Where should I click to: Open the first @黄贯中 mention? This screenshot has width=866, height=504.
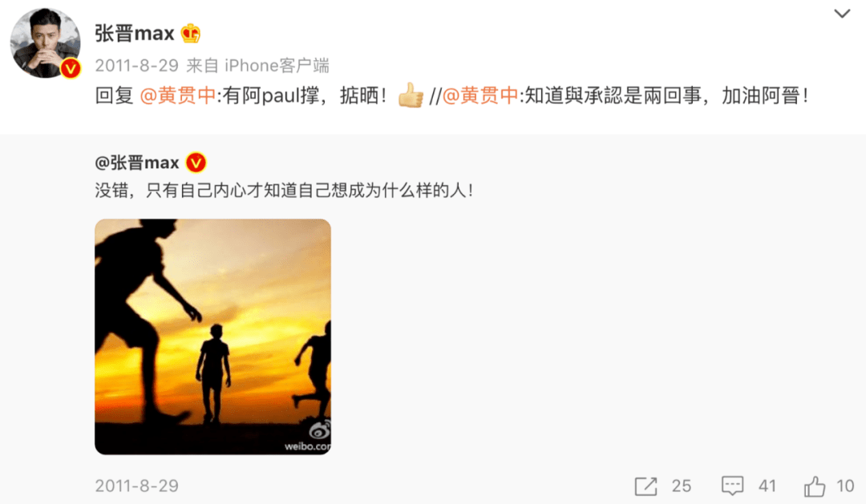[178, 96]
